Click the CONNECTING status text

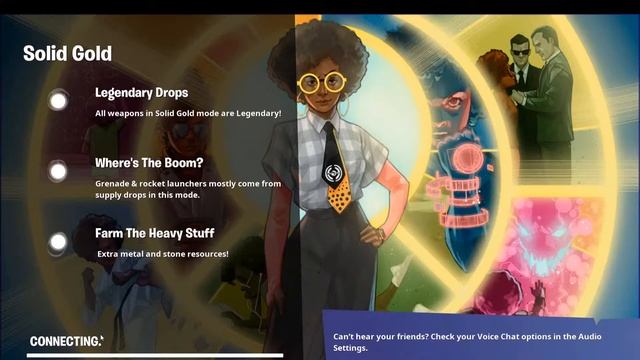click(67, 341)
